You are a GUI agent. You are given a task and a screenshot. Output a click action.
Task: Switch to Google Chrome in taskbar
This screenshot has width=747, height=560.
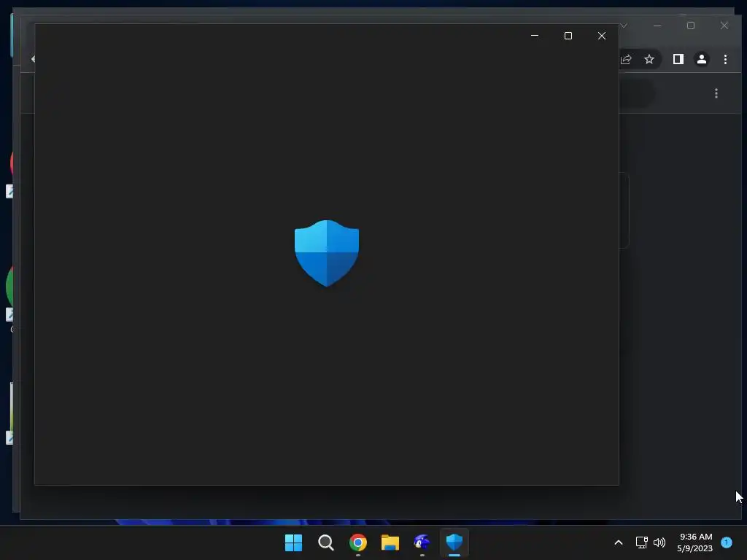point(357,542)
